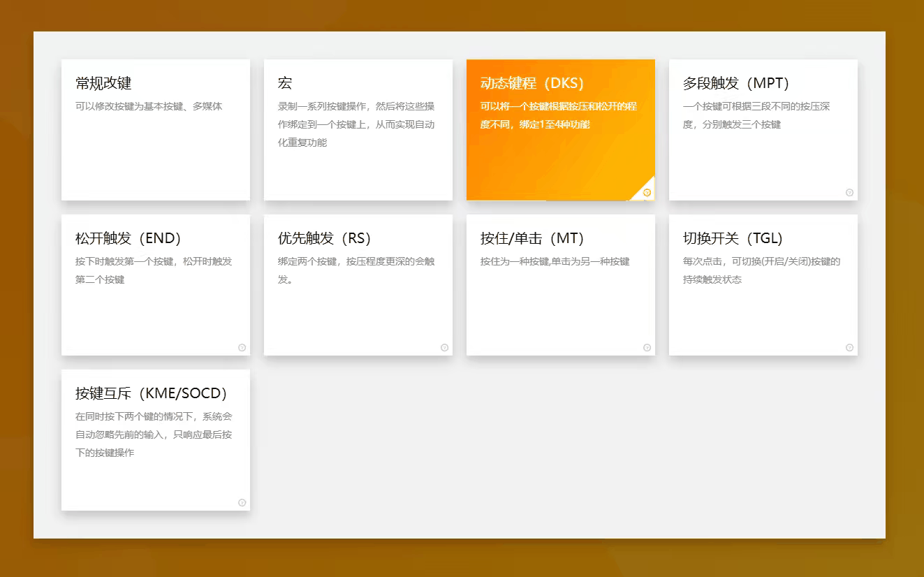Click help icon on 按键互斥 (KME/SOCD) card
This screenshot has height=577, width=924.
point(242,503)
